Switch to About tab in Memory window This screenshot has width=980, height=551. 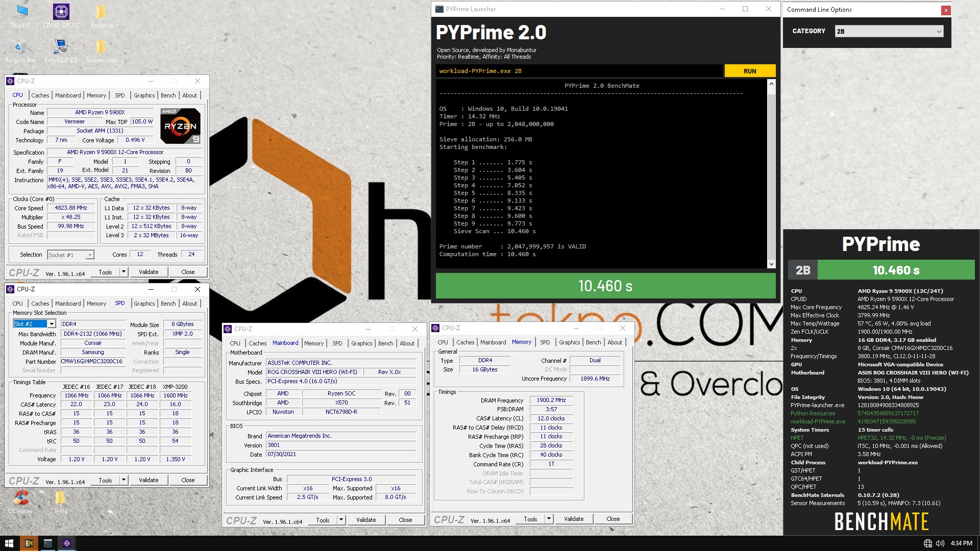tap(615, 342)
